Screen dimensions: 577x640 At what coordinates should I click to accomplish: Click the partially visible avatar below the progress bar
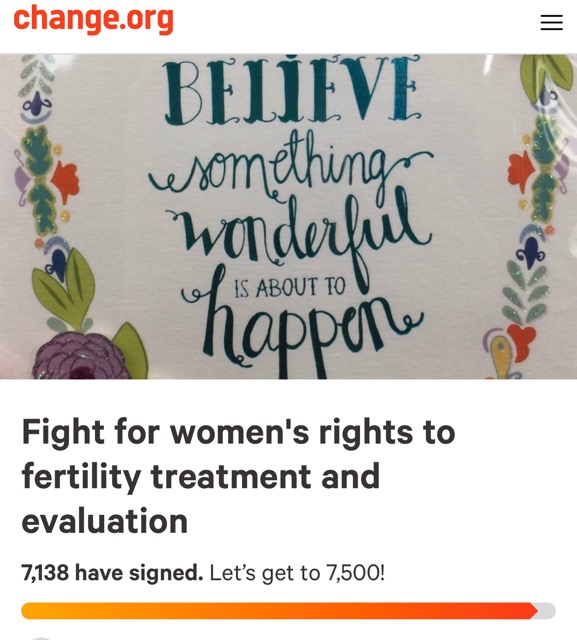point(41,638)
